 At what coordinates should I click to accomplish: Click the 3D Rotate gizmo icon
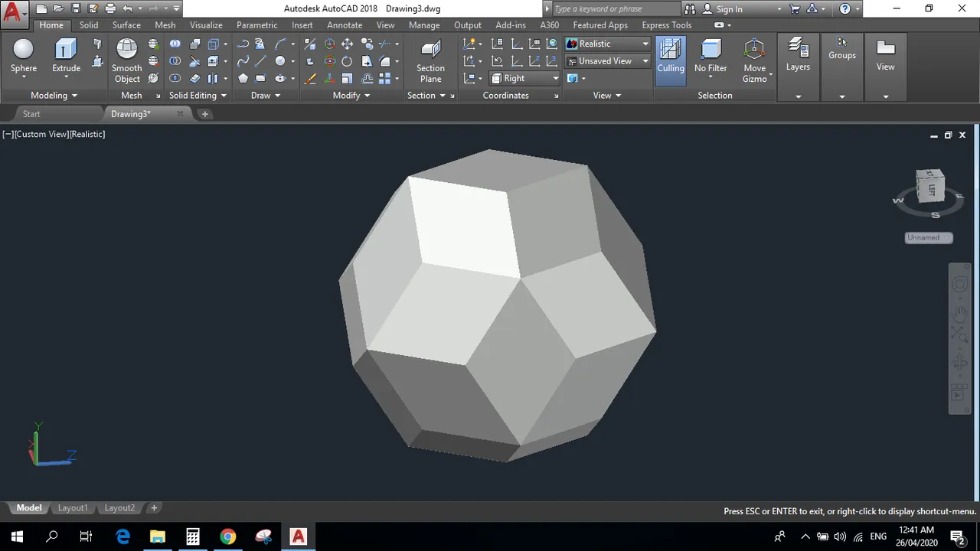pos(330,61)
